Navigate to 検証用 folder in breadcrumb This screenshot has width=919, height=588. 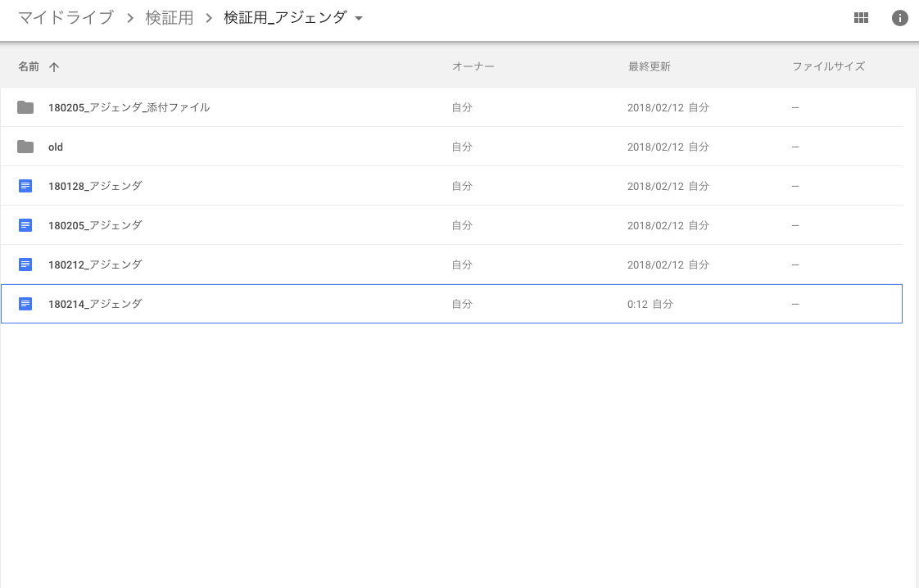point(170,18)
